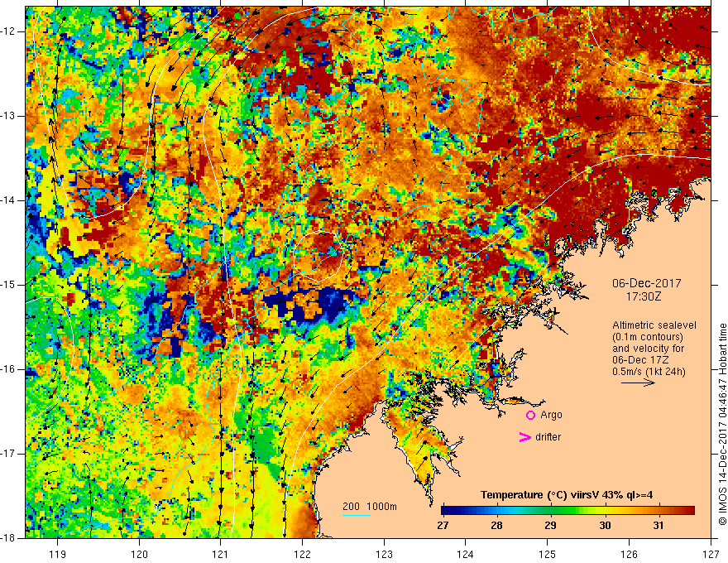Click the colorbar tick label 30
This screenshot has width=728, height=563.
[605, 526]
